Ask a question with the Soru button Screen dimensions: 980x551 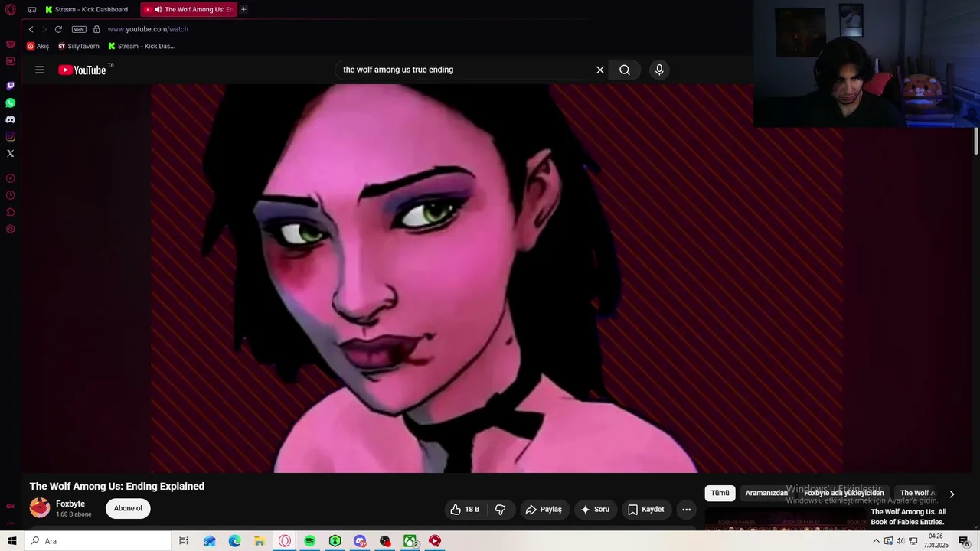[x=595, y=509]
